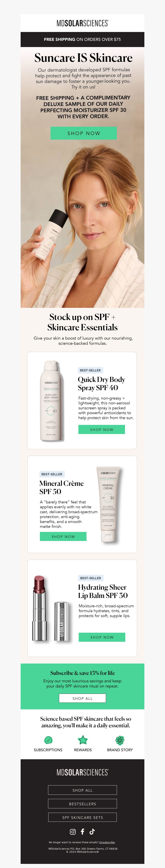
Task: Open the TikTok icon in footer
Action: (92, 832)
